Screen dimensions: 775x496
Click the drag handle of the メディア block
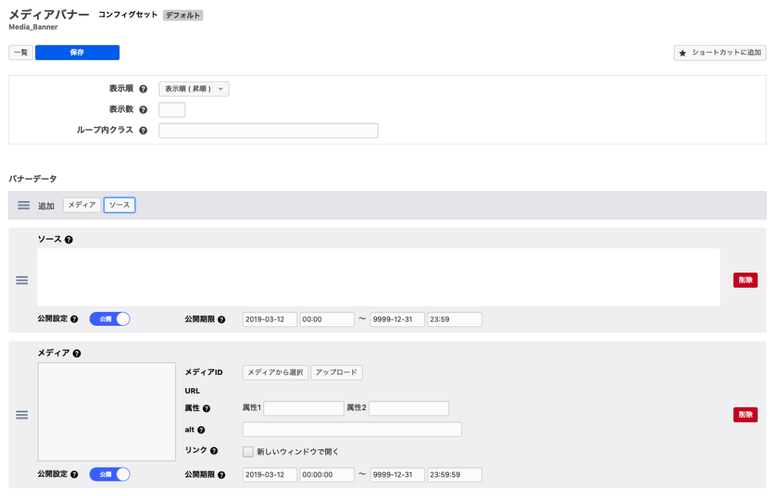(x=22, y=415)
